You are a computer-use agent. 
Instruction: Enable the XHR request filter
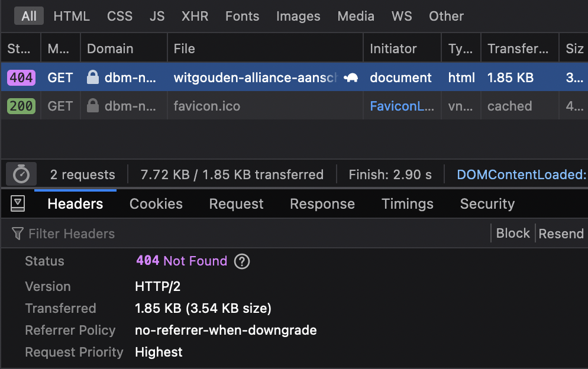(195, 16)
